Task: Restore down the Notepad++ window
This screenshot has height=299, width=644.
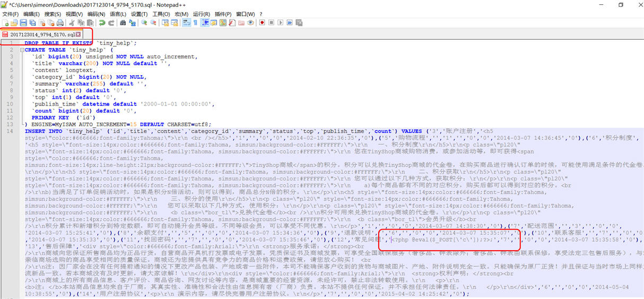Action: point(621,5)
